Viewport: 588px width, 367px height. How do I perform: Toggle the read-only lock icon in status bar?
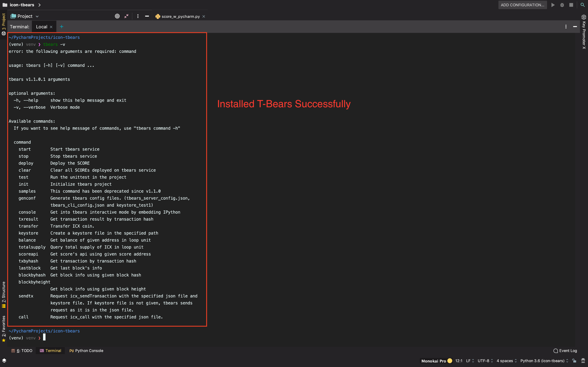click(x=574, y=361)
